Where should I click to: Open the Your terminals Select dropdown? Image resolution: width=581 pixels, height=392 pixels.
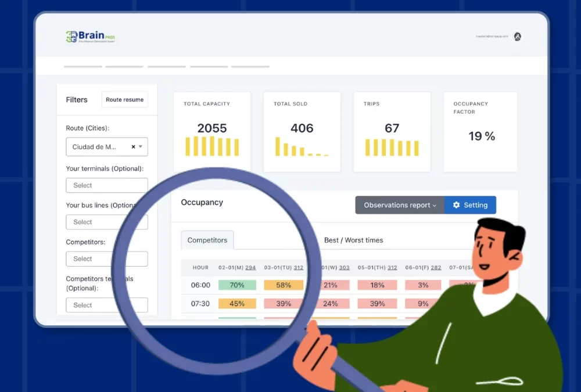[106, 185]
